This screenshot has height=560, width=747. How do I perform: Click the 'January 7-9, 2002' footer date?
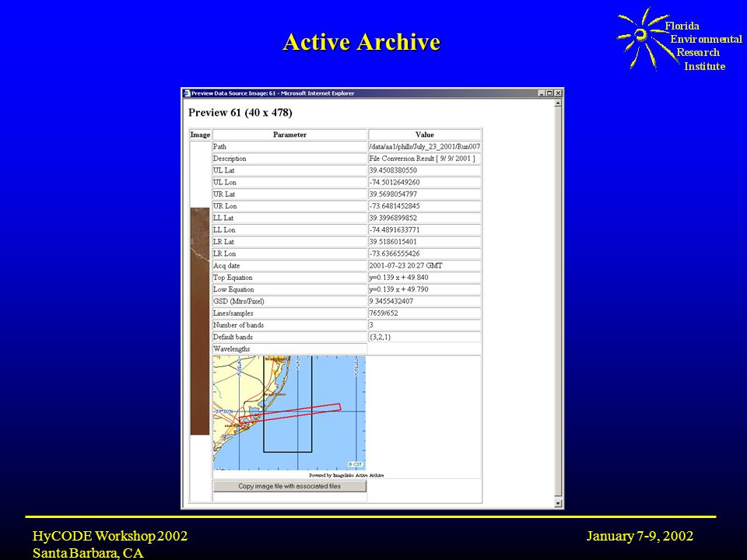point(640,536)
